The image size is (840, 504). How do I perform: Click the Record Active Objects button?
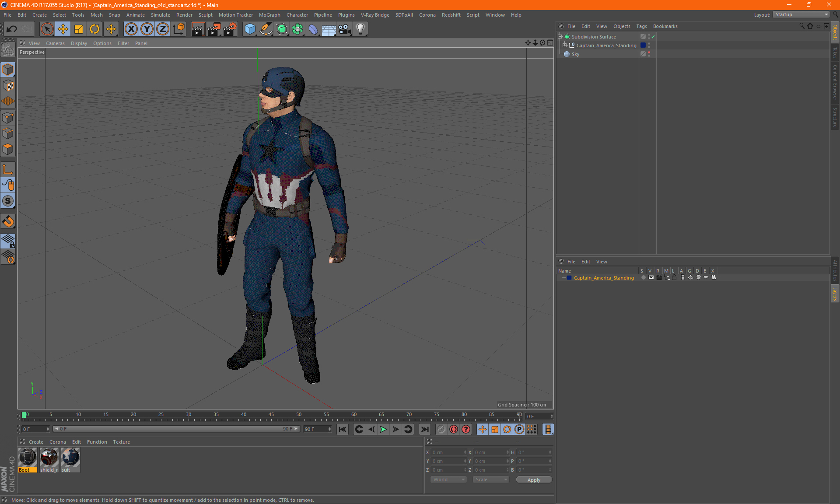tap(441, 429)
